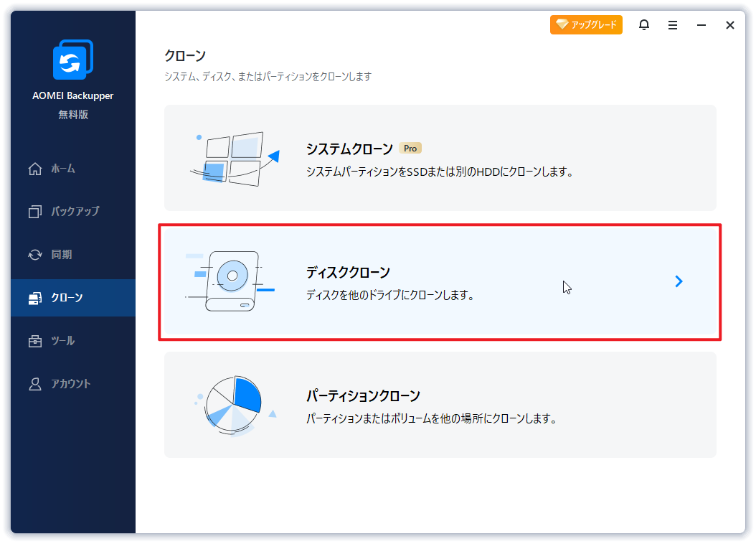Viewport: 756px width, 544px height.
Task: Click the 同期 sync arrows icon
Action: (34, 254)
